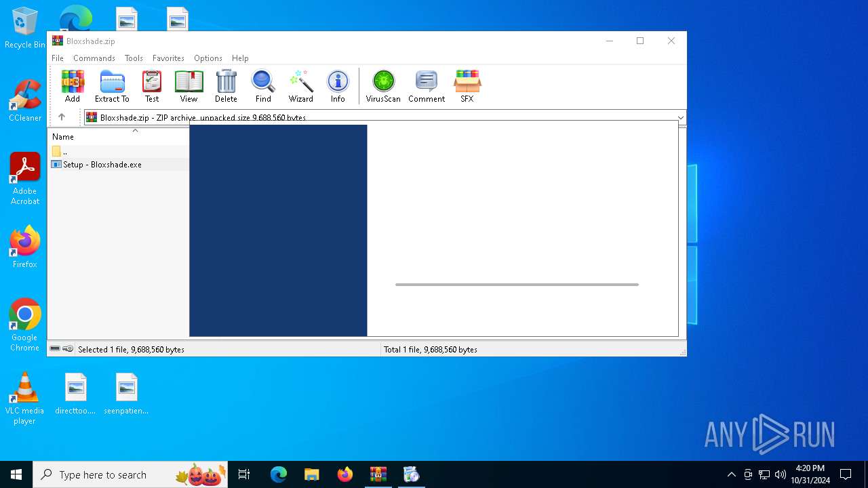Launch CCleaner from the desktop shortcut

pos(25,101)
